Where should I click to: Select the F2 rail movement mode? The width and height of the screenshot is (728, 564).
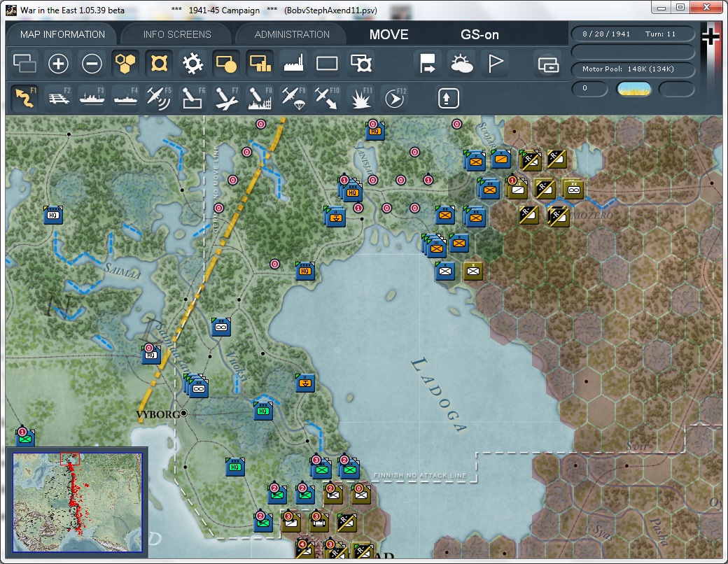(58, 98)
